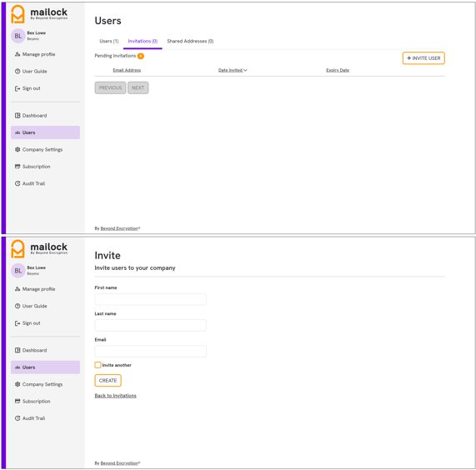Click Subscription icon in top Users screen
The width and height of the screenshot is (476, 470).
pos(18,167)
